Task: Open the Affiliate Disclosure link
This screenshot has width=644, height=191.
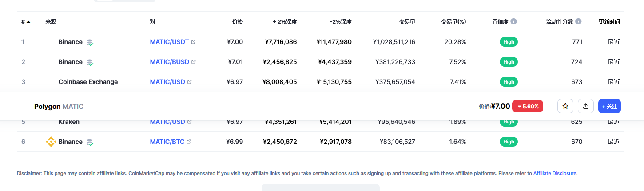Action: 555,173
